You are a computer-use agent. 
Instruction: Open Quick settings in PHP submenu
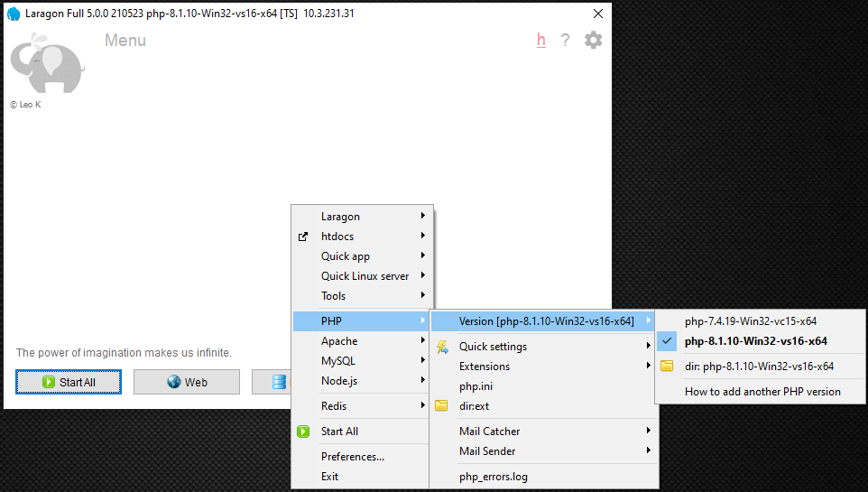point(543,347)
